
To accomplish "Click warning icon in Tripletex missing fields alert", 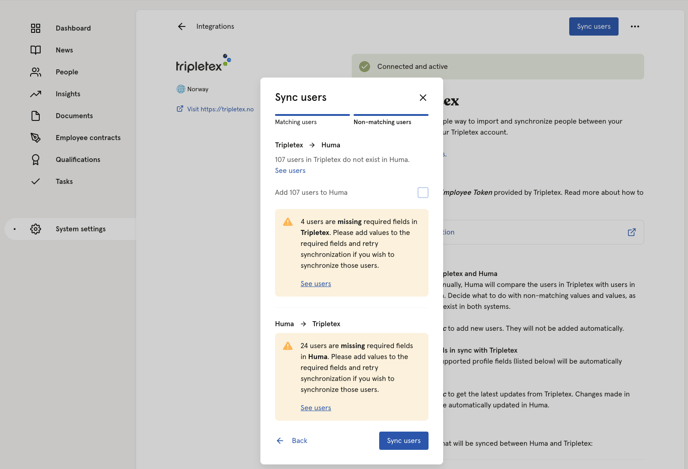I will [x=288, y=222].
